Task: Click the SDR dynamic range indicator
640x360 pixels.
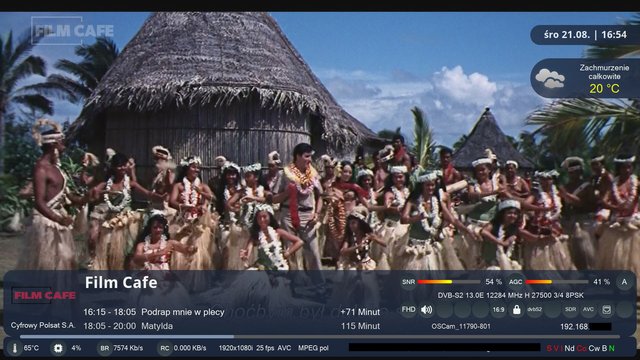Action: [570, 310]
